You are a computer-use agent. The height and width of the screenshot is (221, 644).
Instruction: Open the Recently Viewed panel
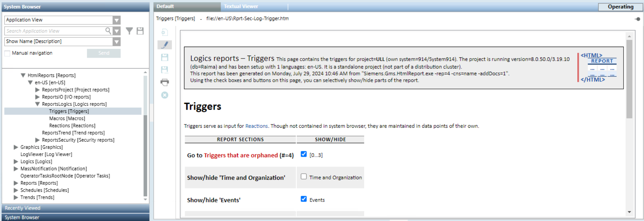[x=22, y=208]
